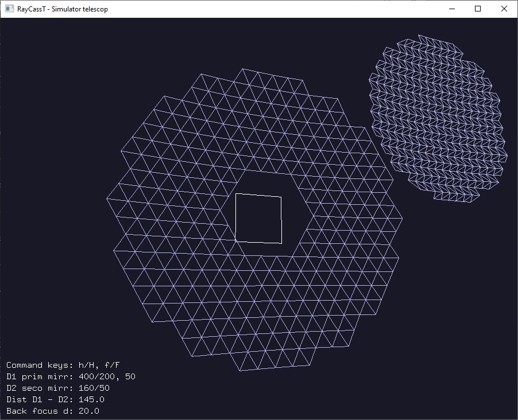Click the 'D2 seco mirr: 160/50' text
Image resolution: width=518 pixels, height=420 pixels.
pos(58,388)
